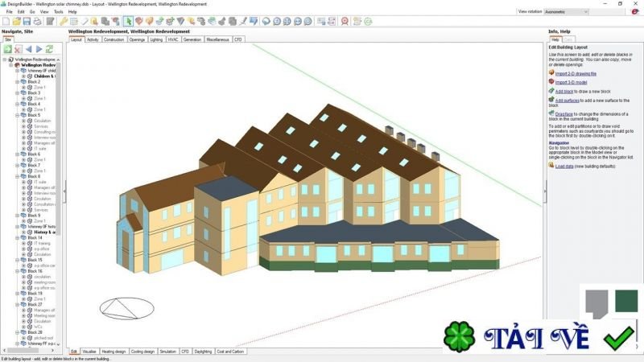644x362 pixels.
Task: Click the Print icon in toolbar
Action: coord(37,21)
